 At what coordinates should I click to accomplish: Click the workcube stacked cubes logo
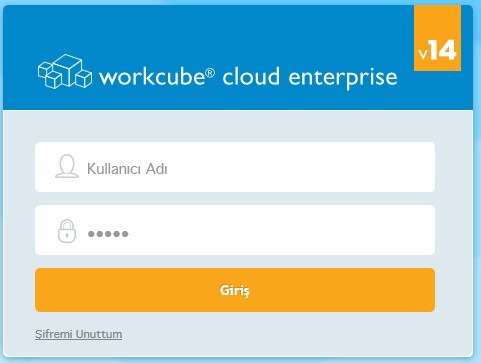tap(65, 71)
